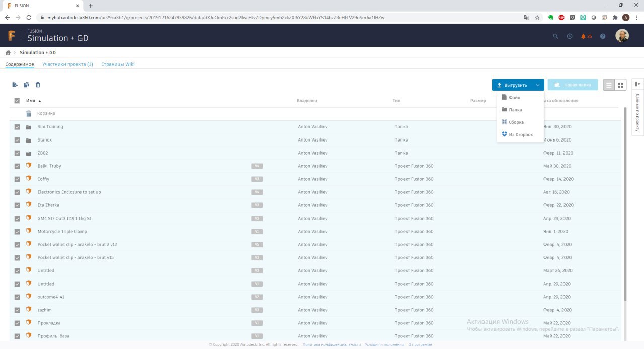Click the Новая папка button
This screenshot has width=644, height=349.
pos(573,85)
